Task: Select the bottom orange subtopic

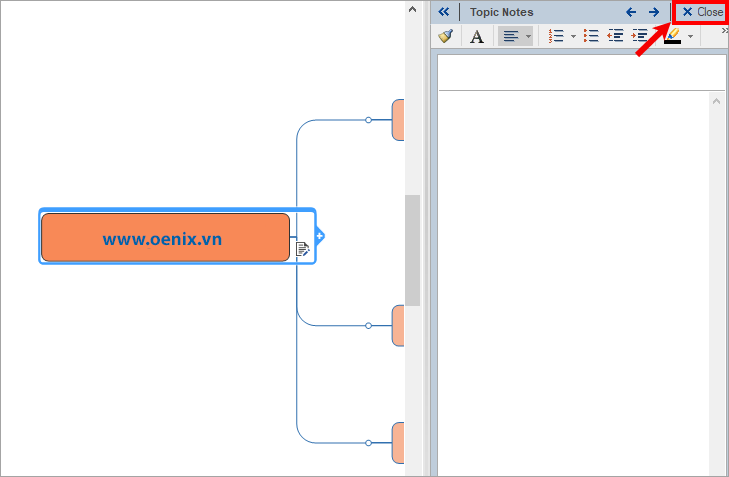Action: point(398,443)
